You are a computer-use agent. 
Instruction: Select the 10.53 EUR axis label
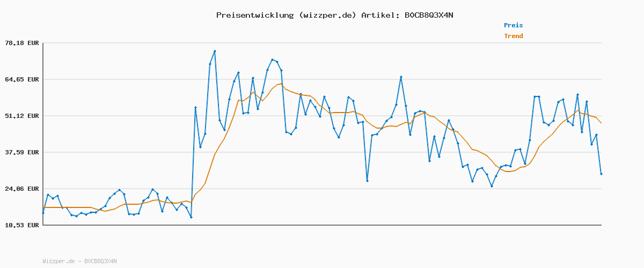(x=22, y=225)
